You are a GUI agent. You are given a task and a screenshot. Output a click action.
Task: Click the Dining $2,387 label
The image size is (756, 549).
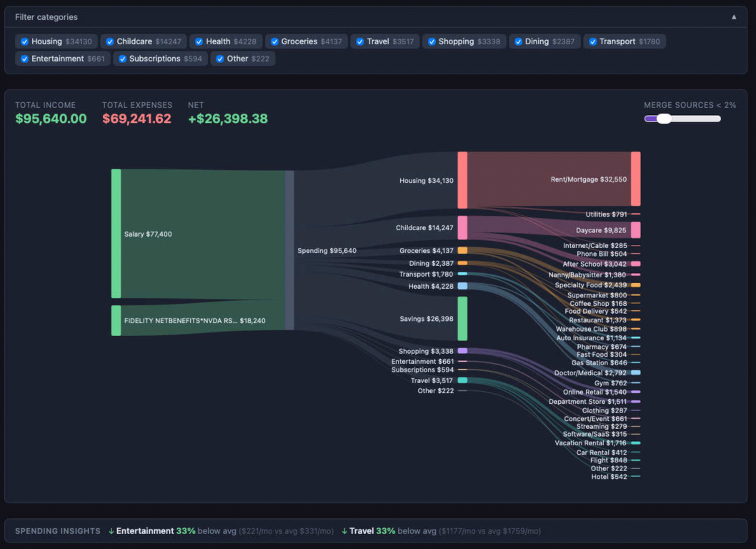tap(431, 263)
